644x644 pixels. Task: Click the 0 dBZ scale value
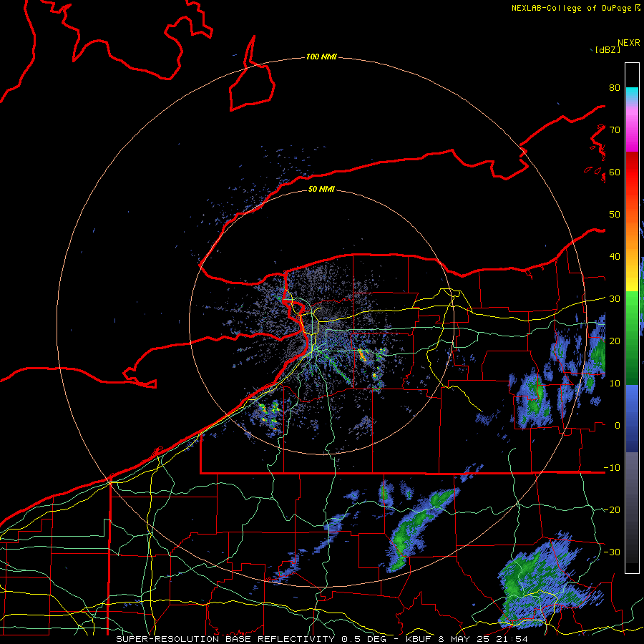click(x=618, y=426)
